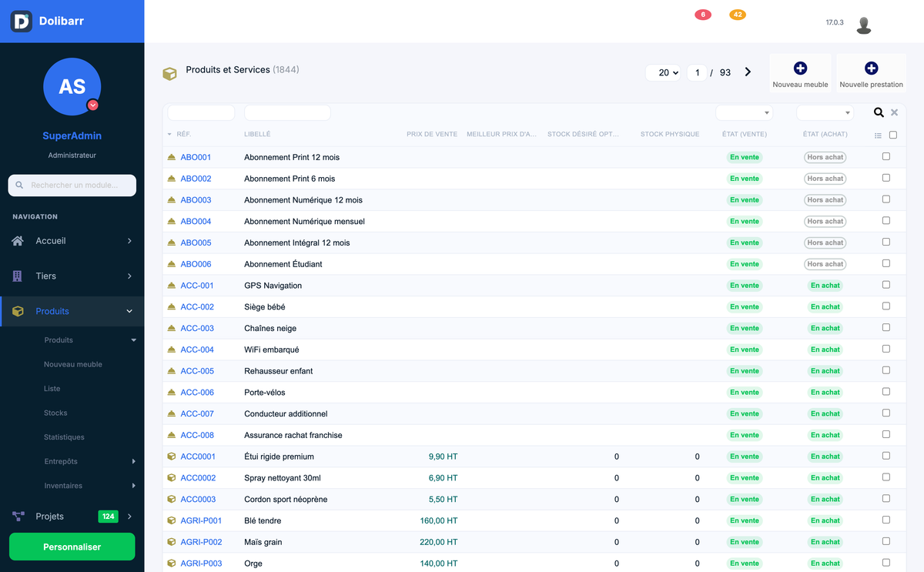This screenshot has width=924, height=572.
Task: Check the box for row ABO003
Action: point(886,199)
